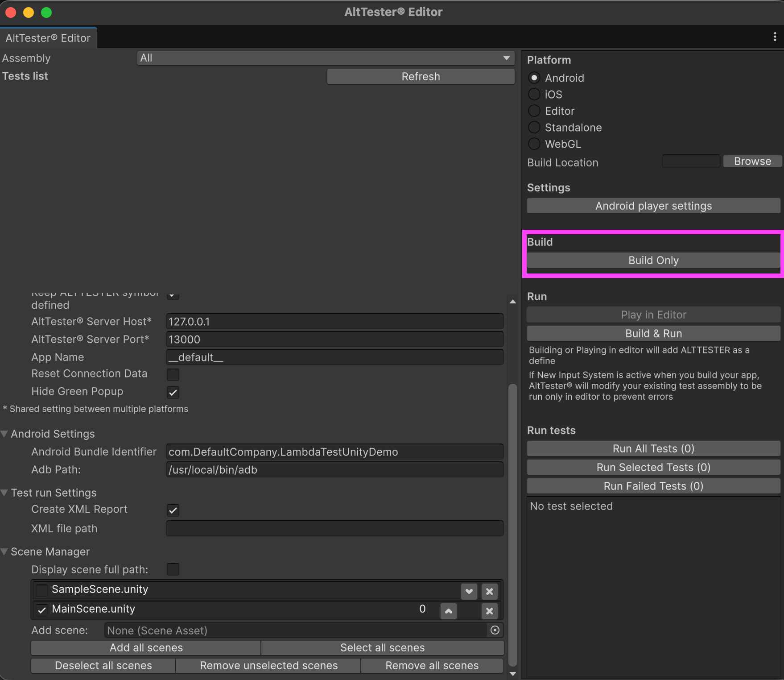Screen dimensions: 784x680
Task: Click the 'Tests list' heading
Action: (25, 76)
